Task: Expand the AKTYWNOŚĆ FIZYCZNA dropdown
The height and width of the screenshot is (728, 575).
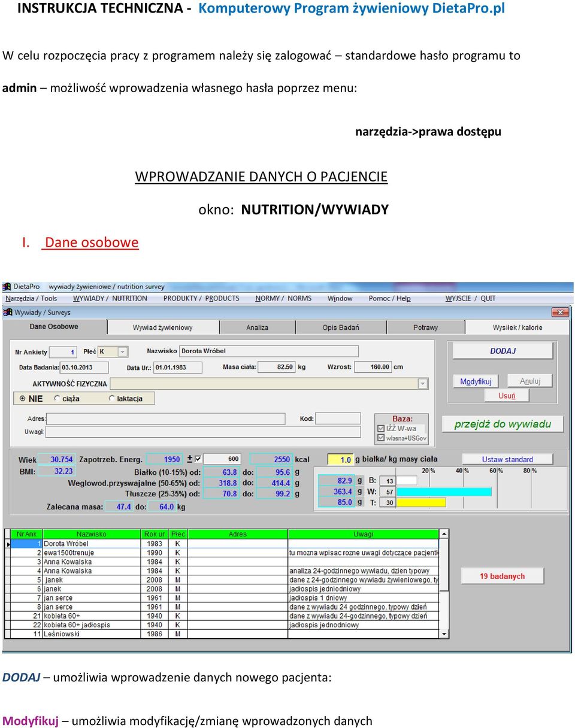Action: click(423, 384)
